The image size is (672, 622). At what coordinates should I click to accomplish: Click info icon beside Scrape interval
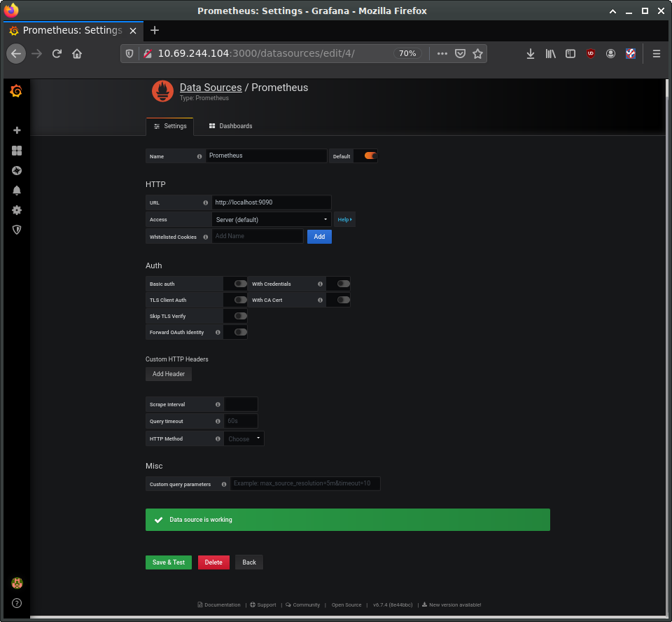(x=218, y=405)
